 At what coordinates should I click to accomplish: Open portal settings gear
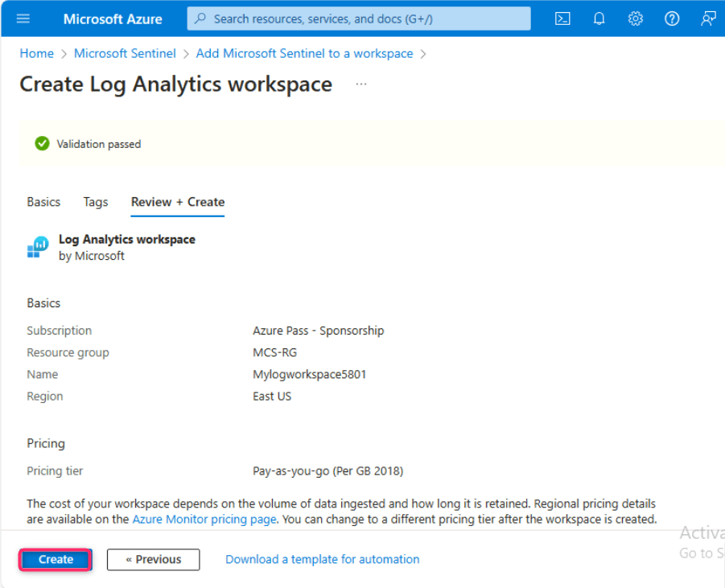[x=635, y=19]
